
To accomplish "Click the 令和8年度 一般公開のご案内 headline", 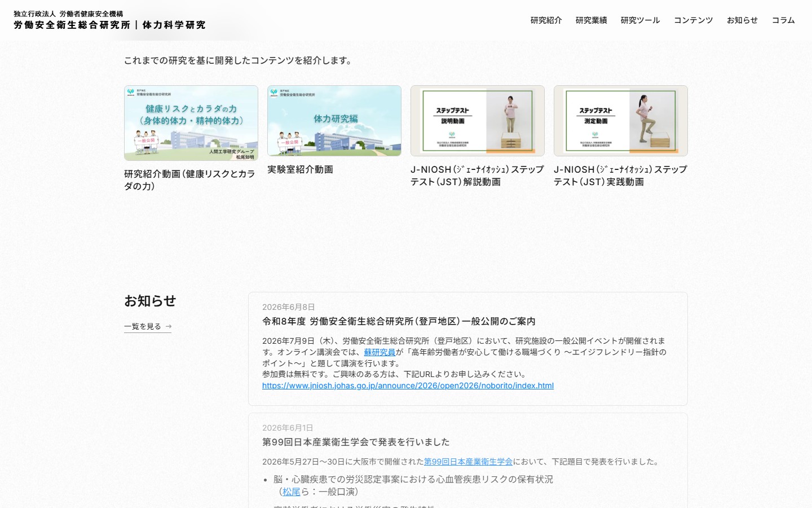I will tap(399, 321).
